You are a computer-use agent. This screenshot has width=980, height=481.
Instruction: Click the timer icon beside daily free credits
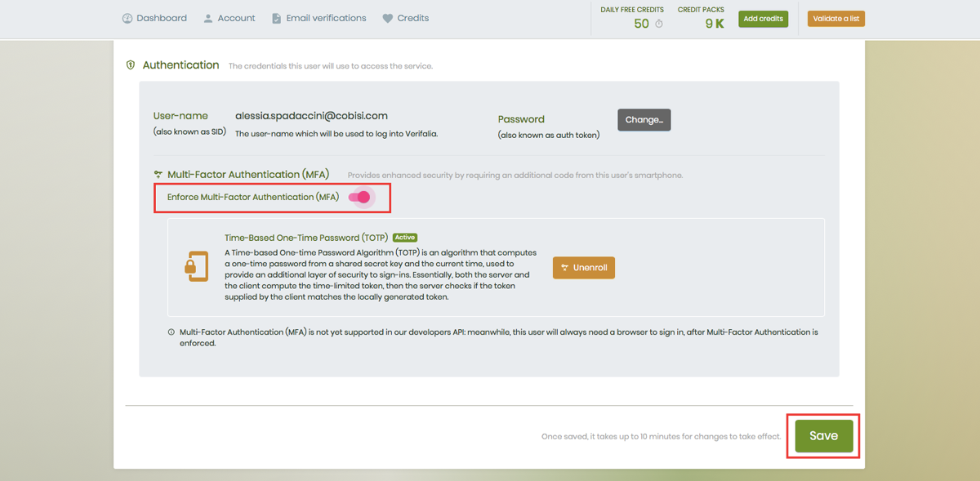(x=659, y=24)
